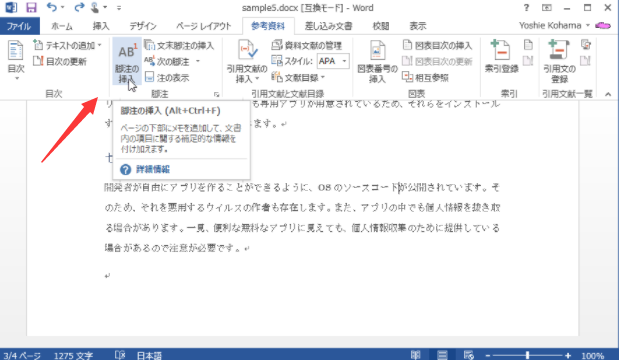
Task: Click 資料文献の管理 to manage sources
Action: pyautogui.click(x=307, y=45)
